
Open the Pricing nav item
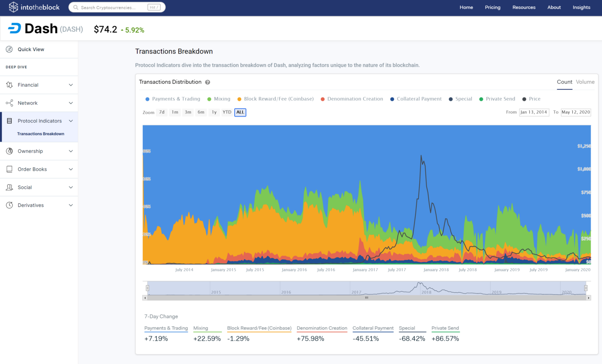(493, 7)
